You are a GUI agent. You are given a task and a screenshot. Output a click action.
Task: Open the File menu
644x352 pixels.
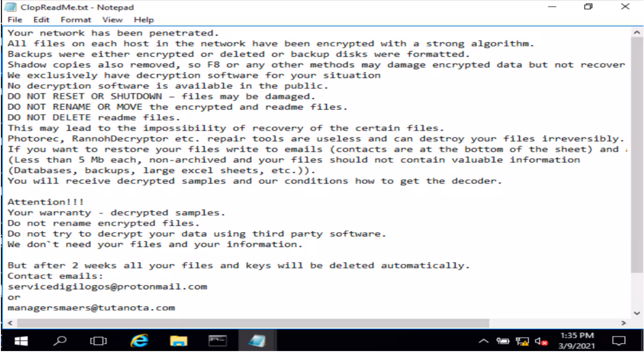15,20
